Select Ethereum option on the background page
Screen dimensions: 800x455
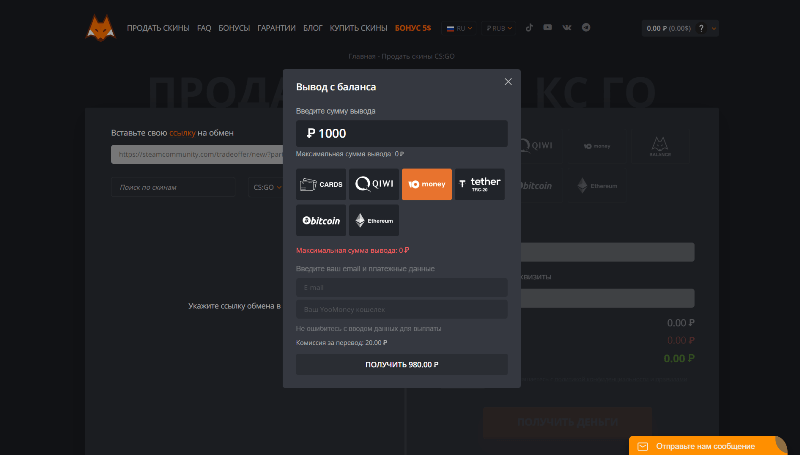pyautogui.click(x=597, y=186)
